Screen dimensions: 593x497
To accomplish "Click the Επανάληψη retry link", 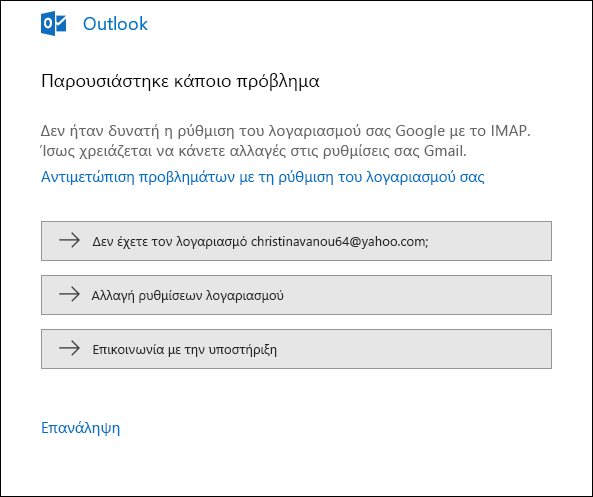I will coord(80,428).
